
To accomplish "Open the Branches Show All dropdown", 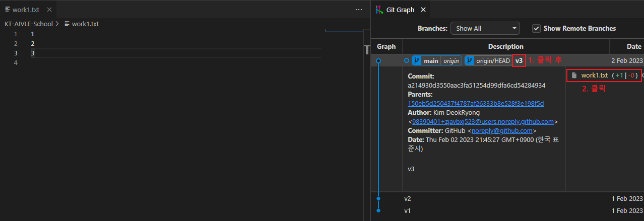I will click(x=485, y=29).
